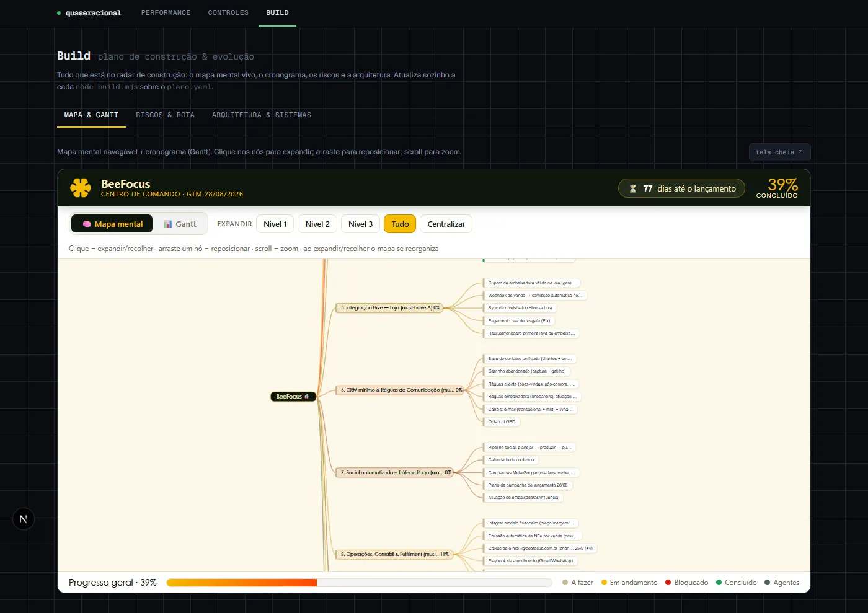Select node Sync de níveis/saldo Hive ↔ Loja
Image resolution: width=868 pixels, height=613 pixels.
[520, 308]
